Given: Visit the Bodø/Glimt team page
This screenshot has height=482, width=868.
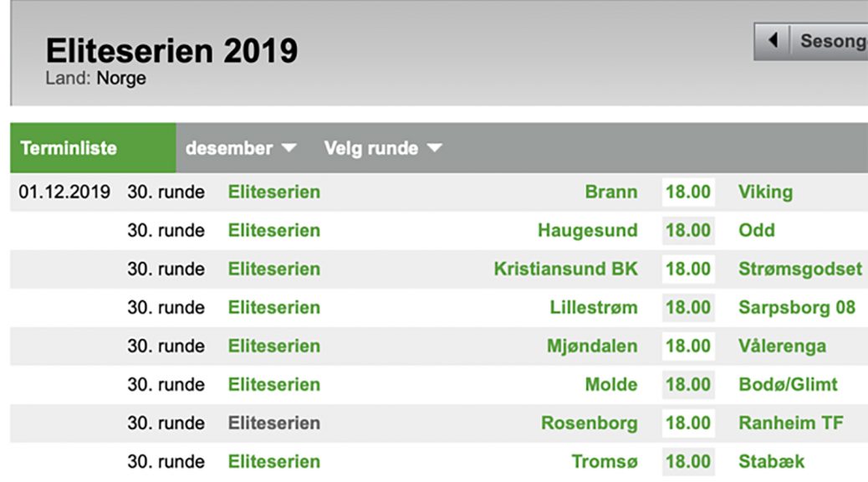Looking at the screenshot, I should (x=787, y=384).
